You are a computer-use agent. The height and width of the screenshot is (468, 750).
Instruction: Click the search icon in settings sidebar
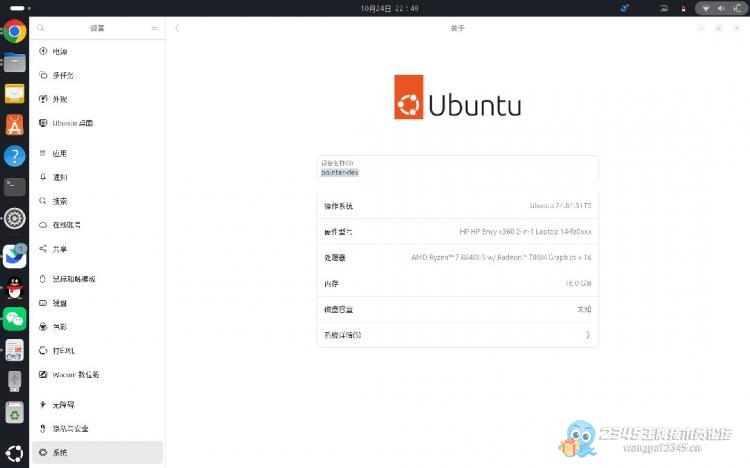pos(42,28)
